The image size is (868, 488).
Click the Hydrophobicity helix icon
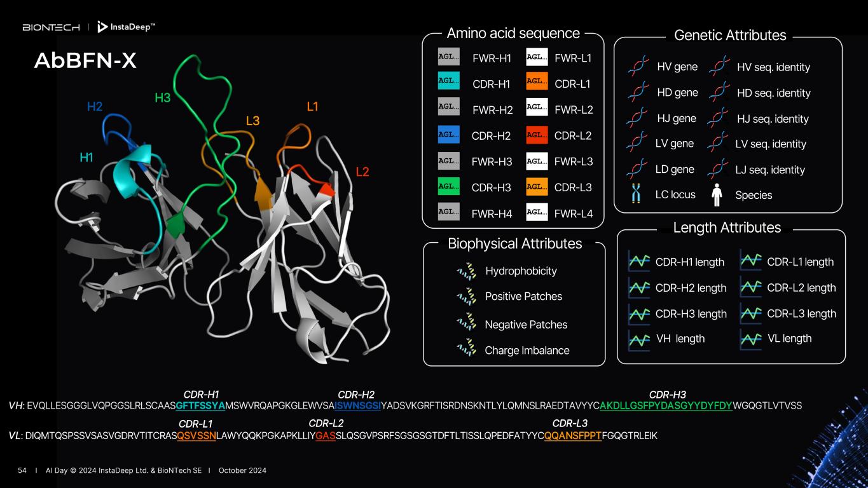point(466,271)
